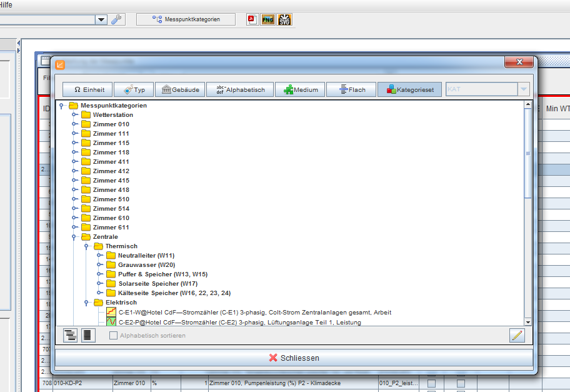
Task: Click the tree scrollbar down arrow
Action: [x=528, y=322]
